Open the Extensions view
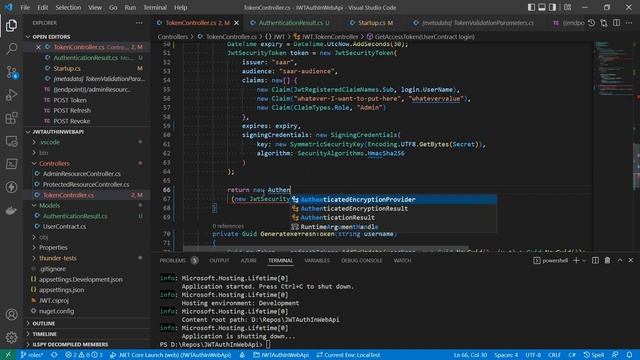Image resolution: width=640 pixels, height=360 pixels. point(11,118)
